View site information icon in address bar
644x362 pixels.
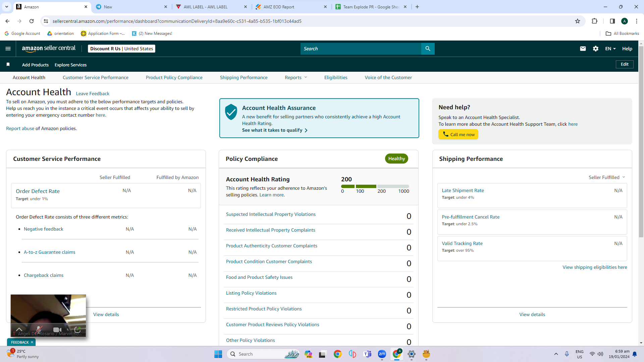(x=46, y=21)
